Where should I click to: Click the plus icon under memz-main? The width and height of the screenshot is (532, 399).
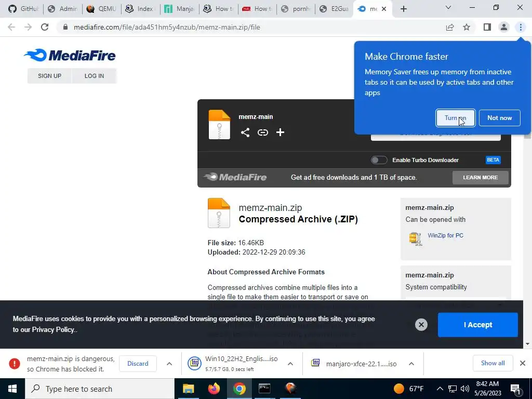pyautogui.click(x=280, y=132)
